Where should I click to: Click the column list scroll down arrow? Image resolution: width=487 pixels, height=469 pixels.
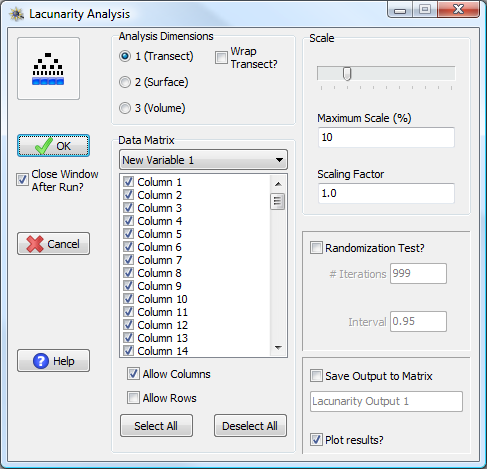pyautogui.click(x=278, y=348)
